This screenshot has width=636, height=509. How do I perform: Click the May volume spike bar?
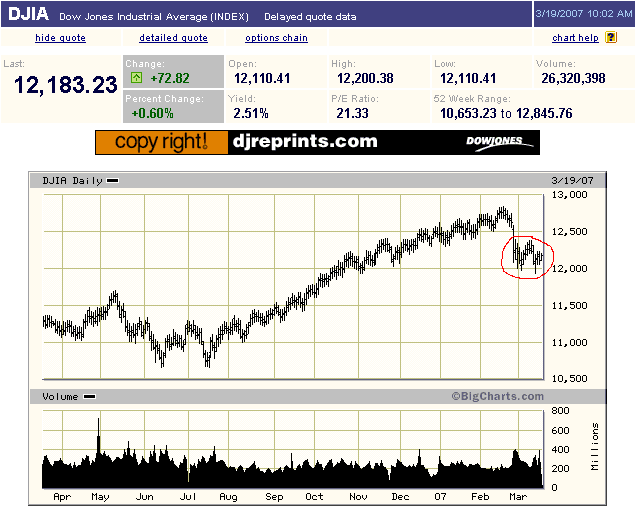(98, 452)
